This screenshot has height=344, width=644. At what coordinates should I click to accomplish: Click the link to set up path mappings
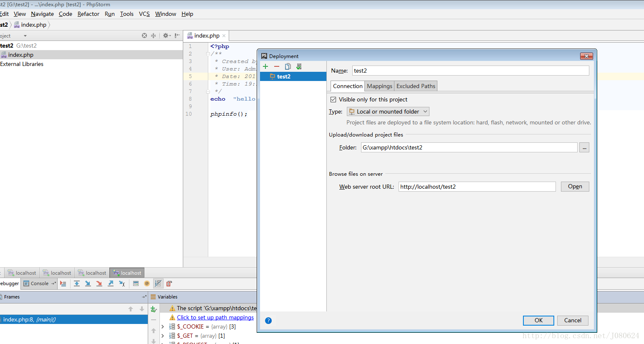[x=215, y=317]
